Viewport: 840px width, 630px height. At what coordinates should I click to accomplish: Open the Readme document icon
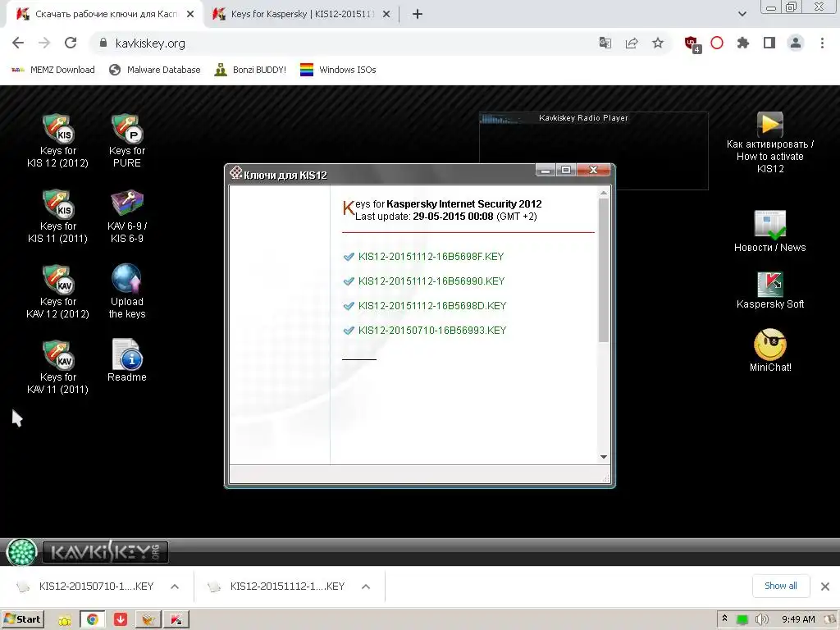click(x=126, y=360)
